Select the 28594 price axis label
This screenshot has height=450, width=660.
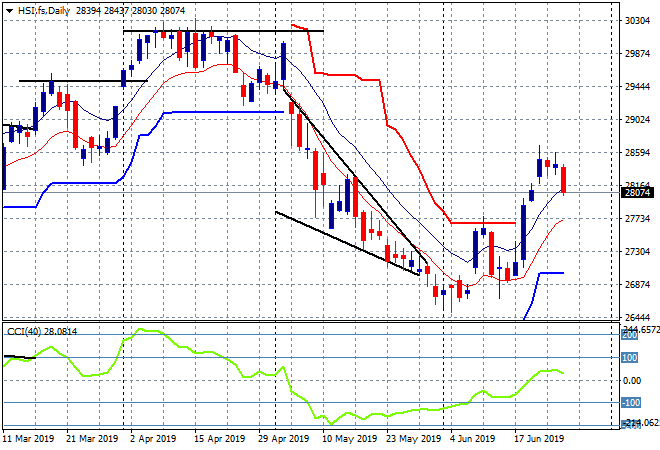pos(637,153)
